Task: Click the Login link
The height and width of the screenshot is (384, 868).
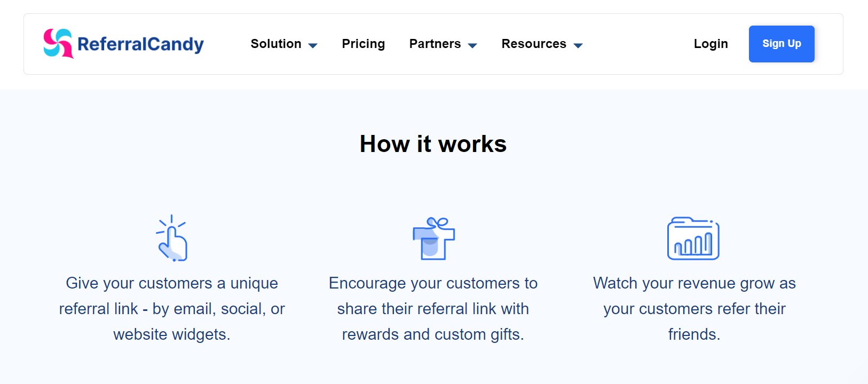Action: tap(711, 44)
